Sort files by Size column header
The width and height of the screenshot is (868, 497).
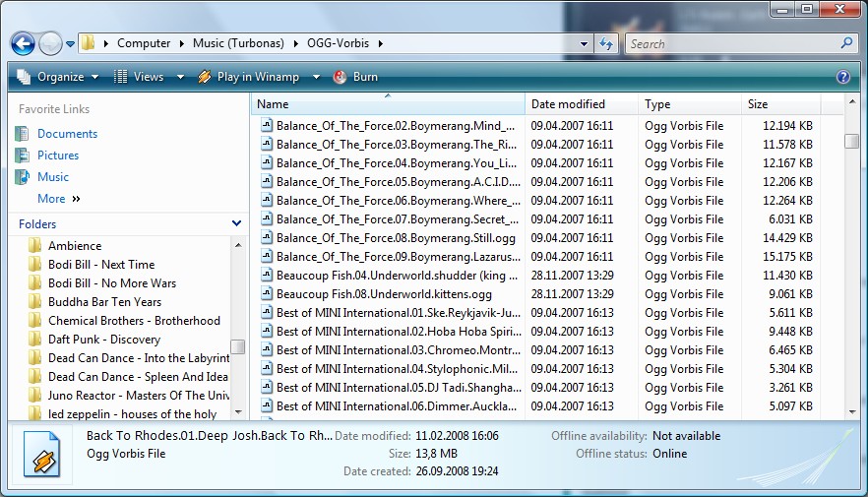pos(758,104)
